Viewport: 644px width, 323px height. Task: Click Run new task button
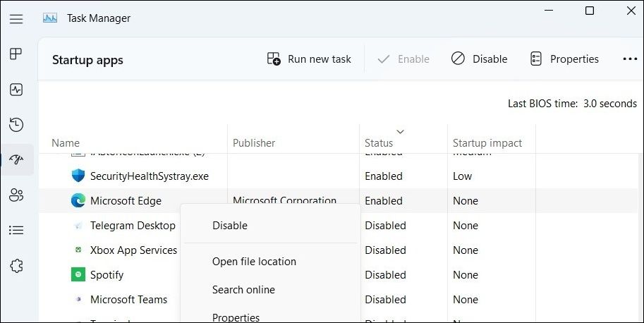click(309, 59)
